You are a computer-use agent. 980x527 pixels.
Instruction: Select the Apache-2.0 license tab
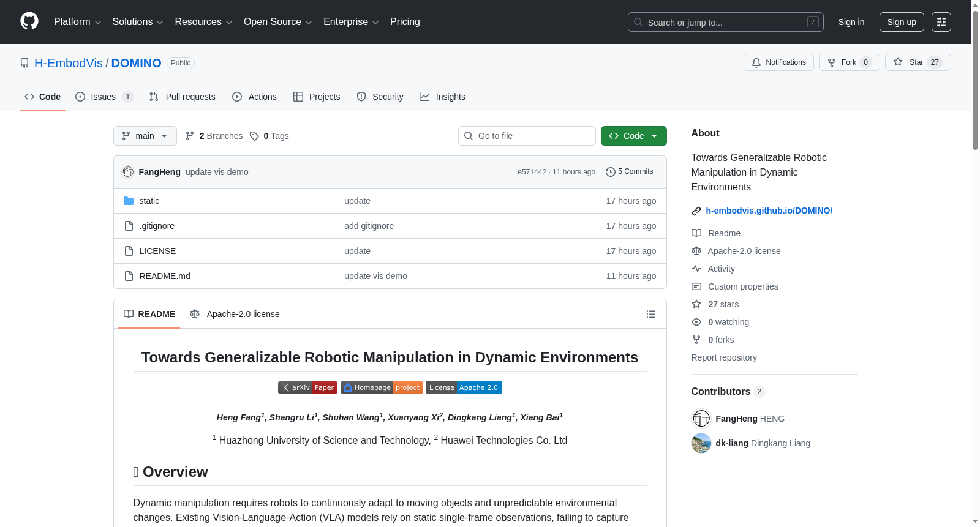coord(235,314)
